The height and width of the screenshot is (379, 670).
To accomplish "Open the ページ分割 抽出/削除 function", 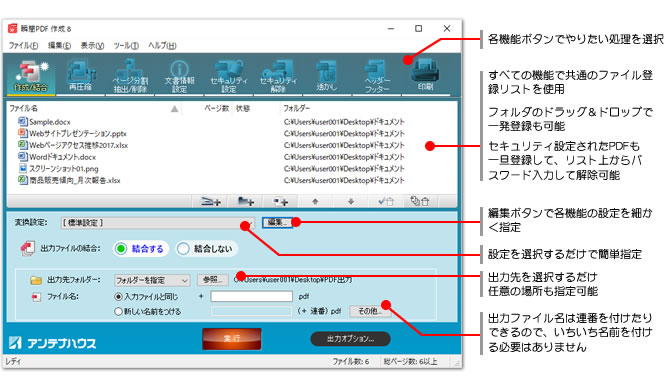I will point(130,76).
